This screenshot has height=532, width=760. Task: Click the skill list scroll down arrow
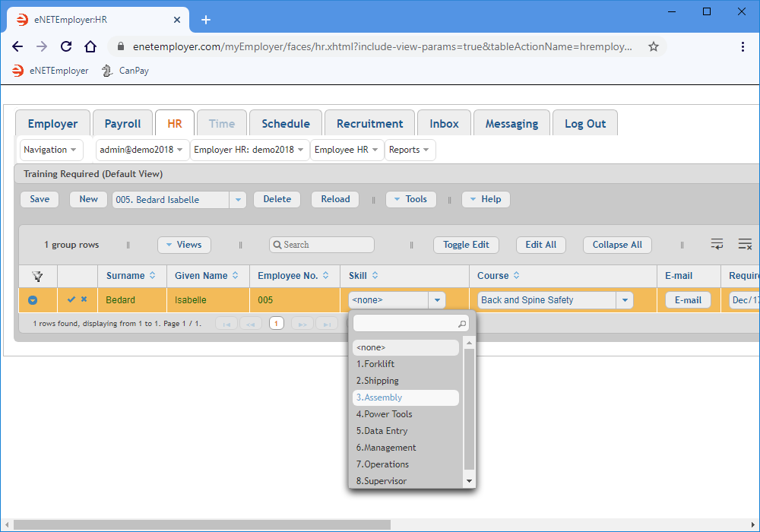coord(469,481)
